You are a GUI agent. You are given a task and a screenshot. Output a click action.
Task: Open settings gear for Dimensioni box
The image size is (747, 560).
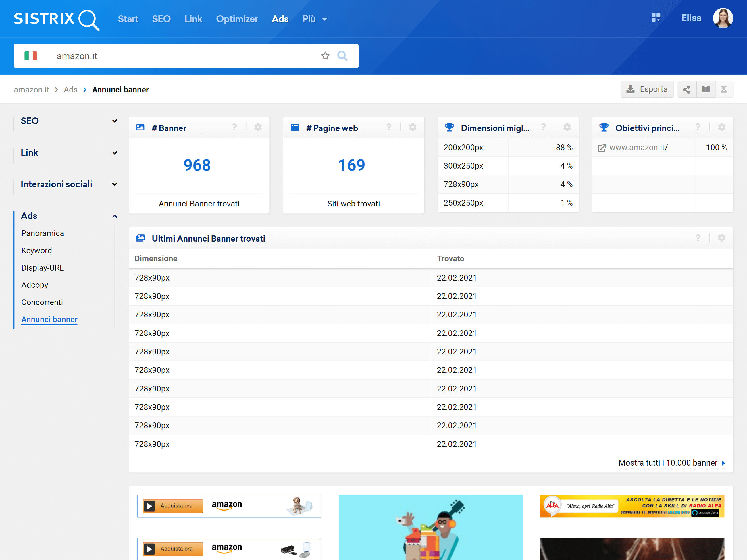[567, 127]
